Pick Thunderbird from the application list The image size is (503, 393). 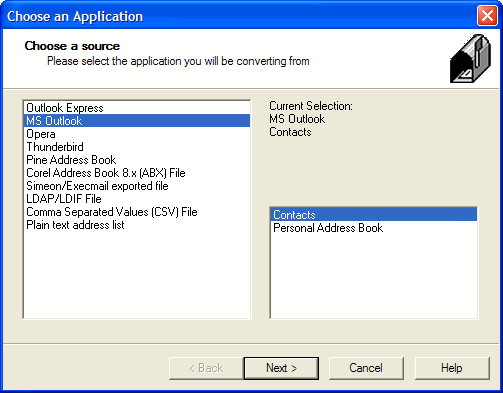(137, 147)
